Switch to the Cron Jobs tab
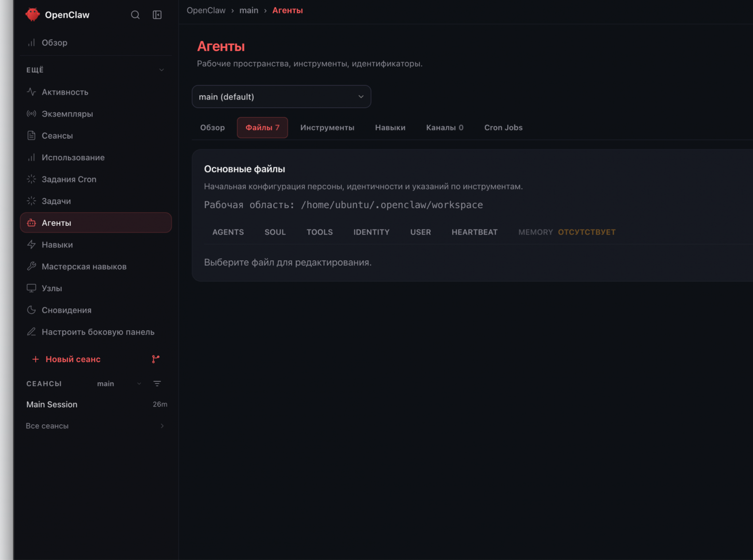The image size is (753, 560). coord(503,127)
